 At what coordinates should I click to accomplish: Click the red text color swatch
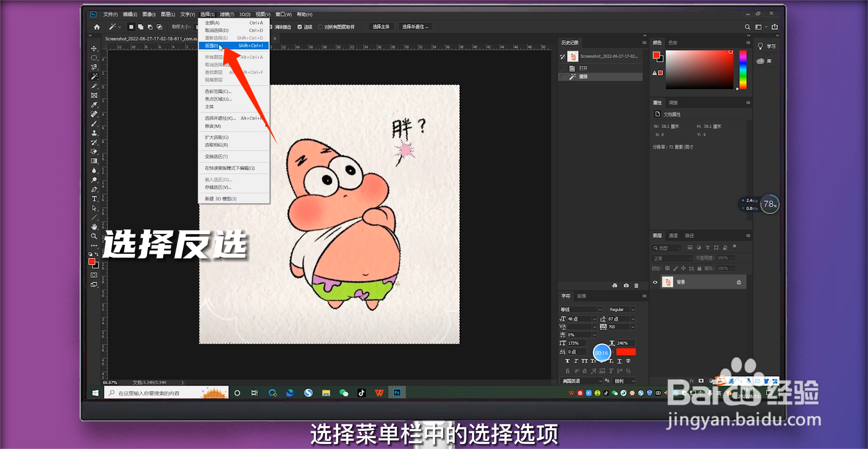(x=626, y=352)
